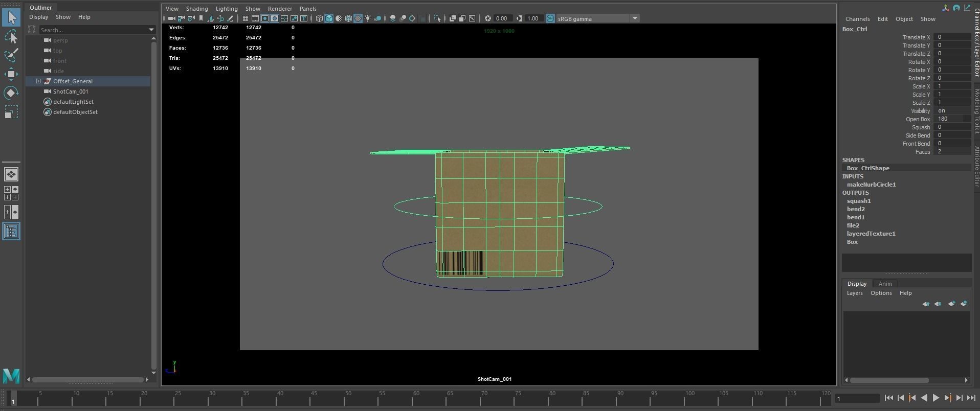Screen dimensions: 980x411
Task: Toggle the gate mask display
Action: [x=275, y=18]
